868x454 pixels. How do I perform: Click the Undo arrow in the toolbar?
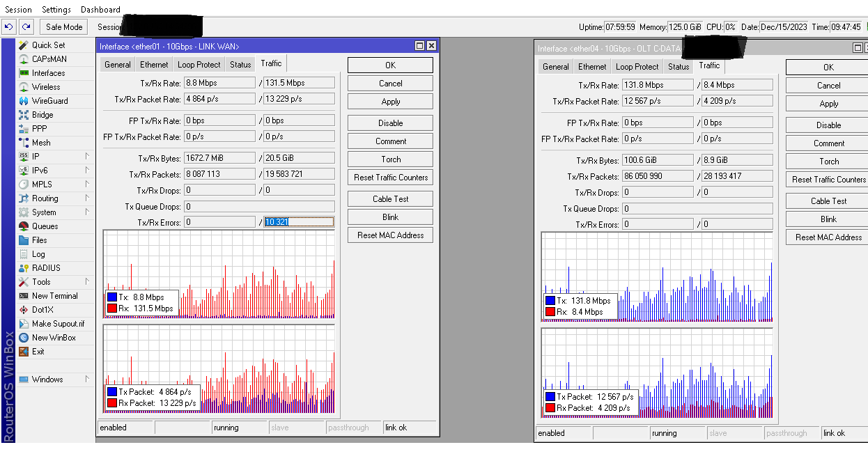pos(9,27)
